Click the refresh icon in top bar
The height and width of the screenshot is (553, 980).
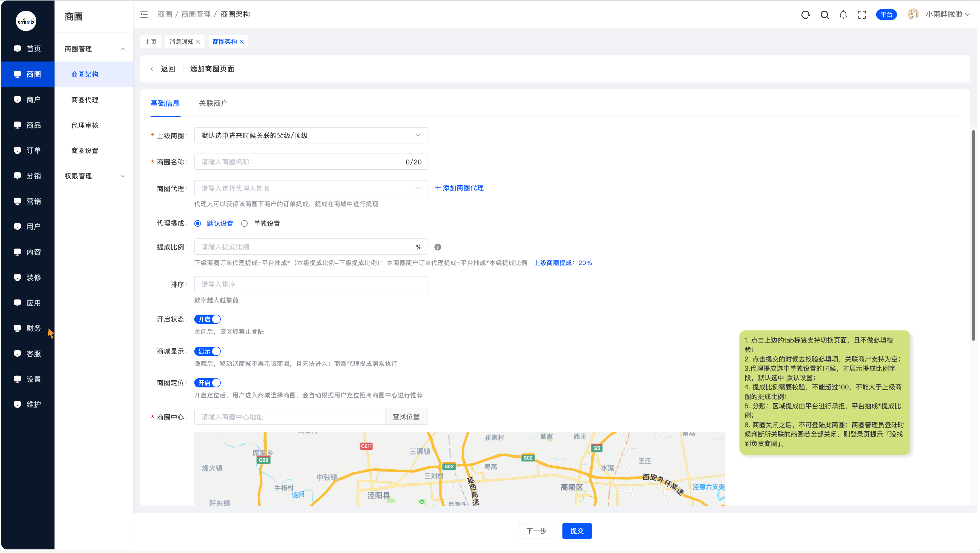[805, 15]
